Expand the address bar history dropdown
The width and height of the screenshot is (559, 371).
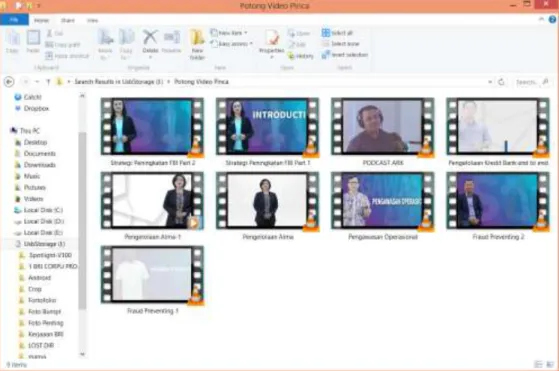click(490, 82)
